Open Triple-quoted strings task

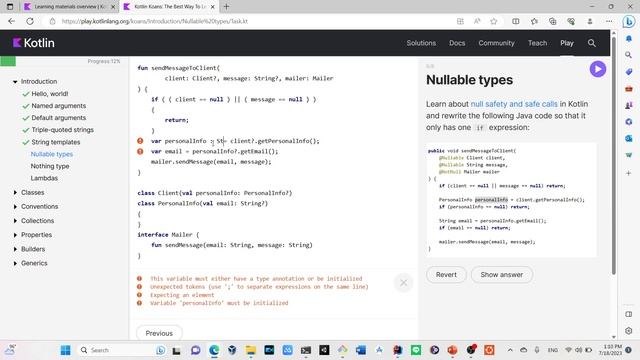[62, 130]
